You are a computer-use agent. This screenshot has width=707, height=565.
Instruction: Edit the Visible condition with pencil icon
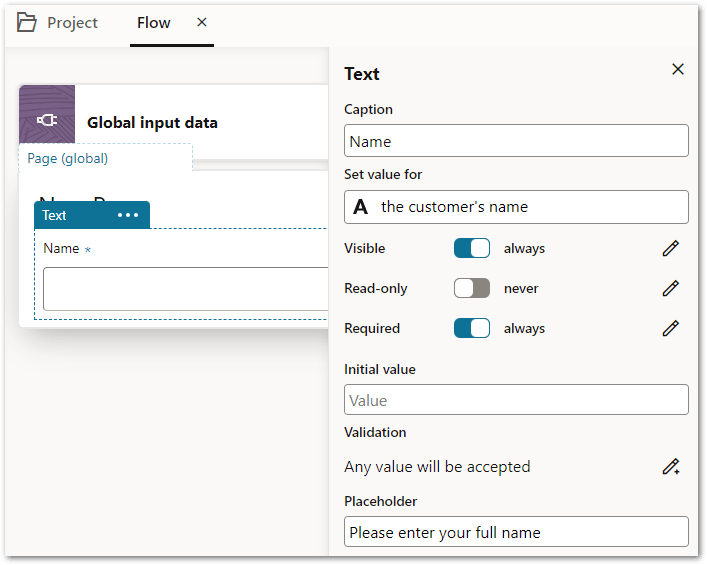670,248
